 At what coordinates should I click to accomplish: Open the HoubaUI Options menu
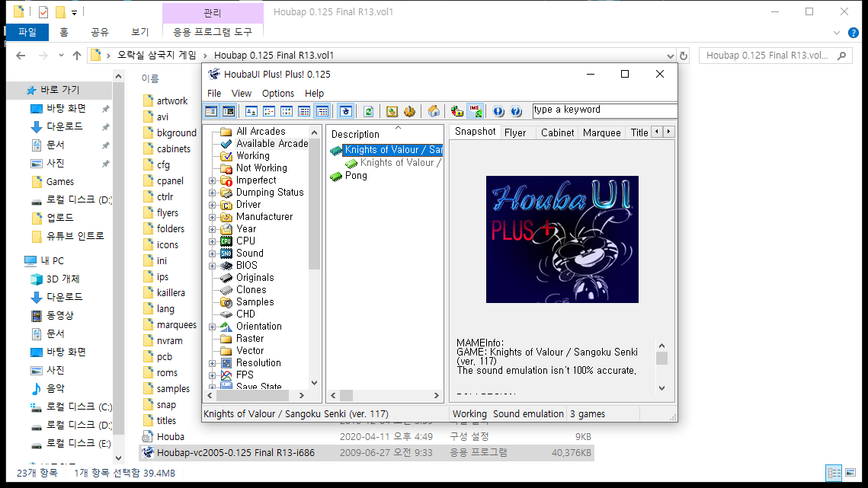pos(278,94)
